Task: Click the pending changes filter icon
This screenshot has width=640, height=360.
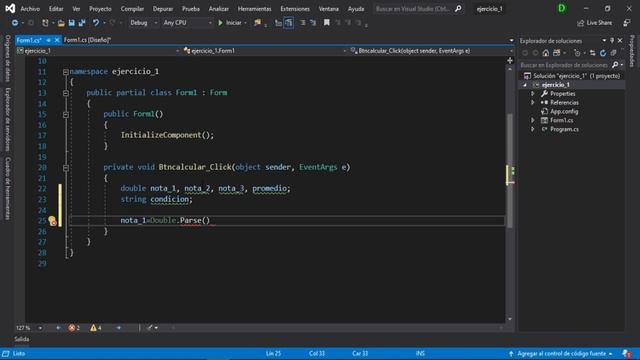Action: [577, 53]
